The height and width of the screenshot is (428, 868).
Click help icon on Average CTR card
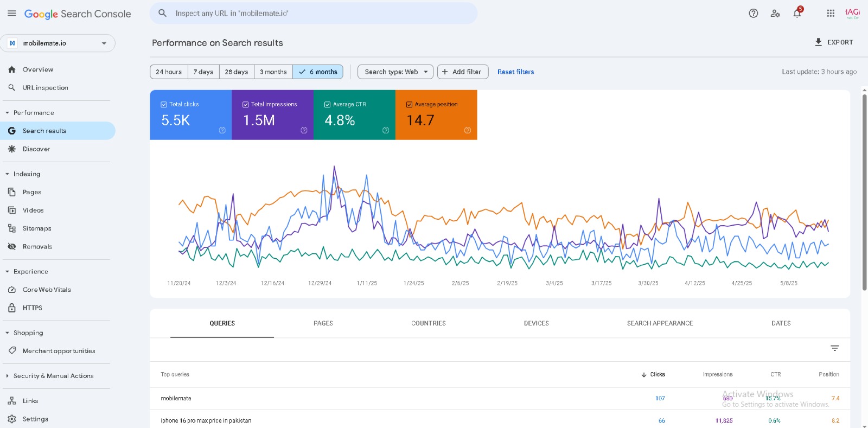click(386, 130)
